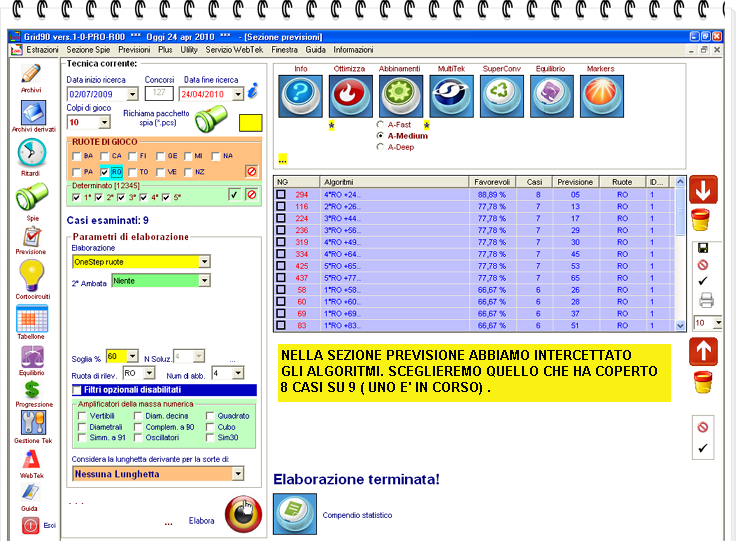
Task: Open the Tabellone grid icon
Action: (32, 319)
